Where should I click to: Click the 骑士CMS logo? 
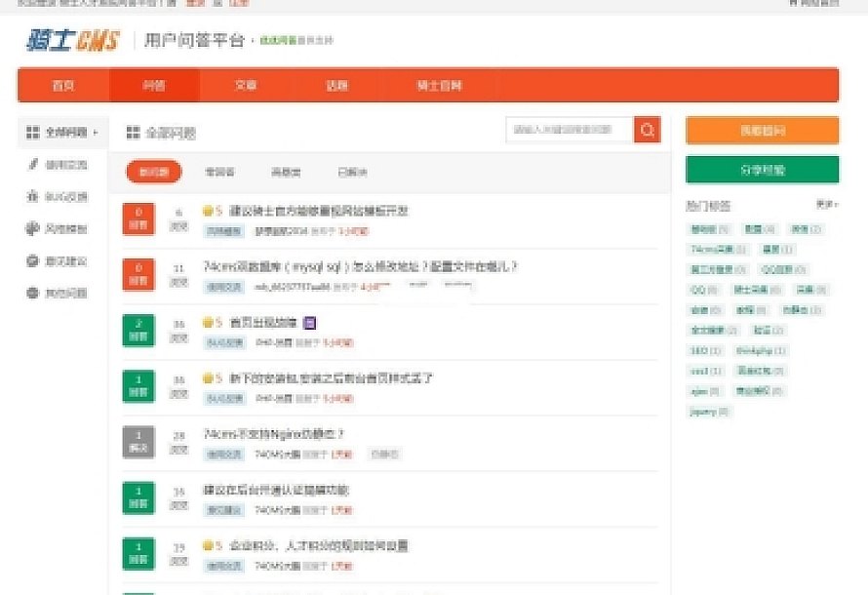tap(72, 41)
